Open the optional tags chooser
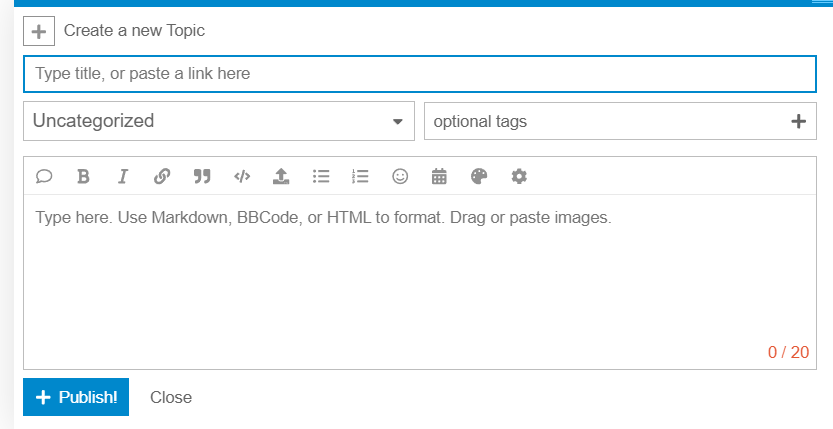 tap(620, 121)
